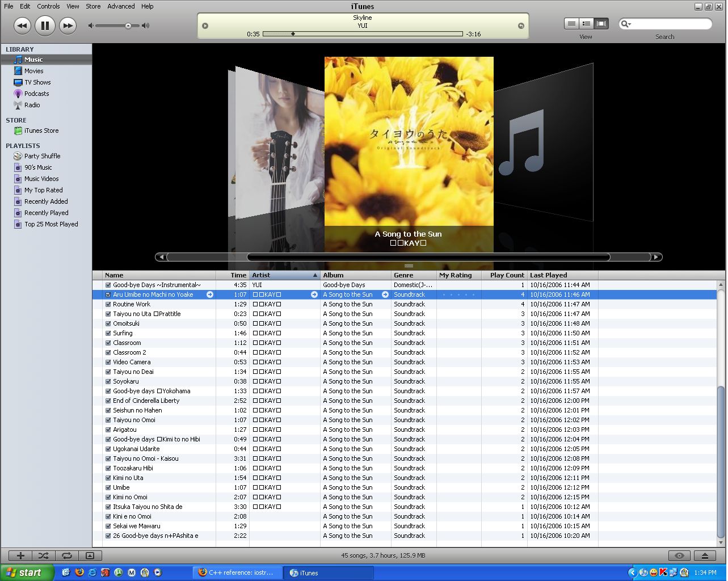728x581 pixels.
Task: Open the Party Shuffle playlist
Action: click(42, 156)
